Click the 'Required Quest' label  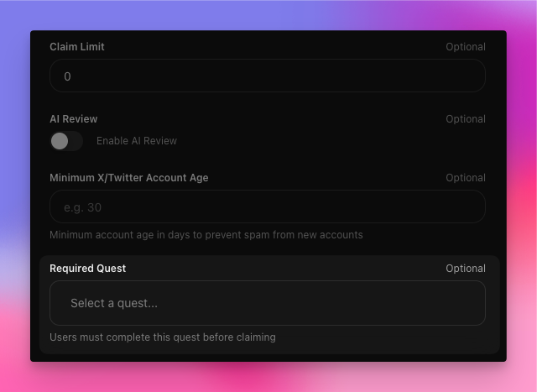click(87, 269)
